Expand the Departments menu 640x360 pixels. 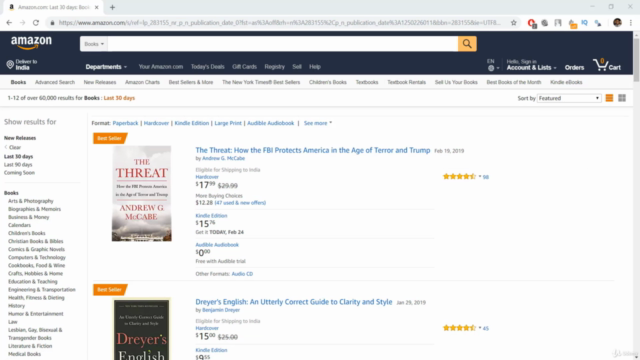106,67
